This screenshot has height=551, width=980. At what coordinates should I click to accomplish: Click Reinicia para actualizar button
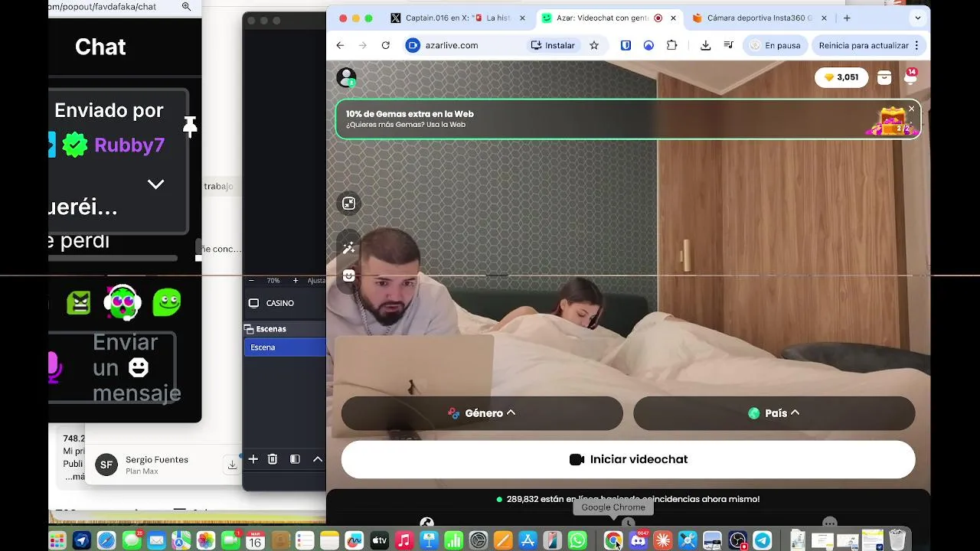pyautogui.click(x=869, y=45)
